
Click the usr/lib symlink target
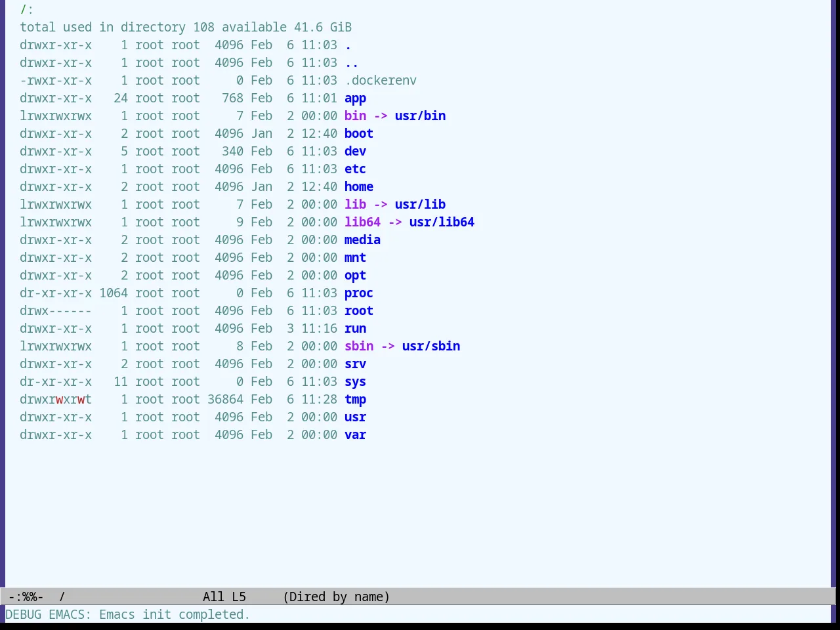[420, 205]
